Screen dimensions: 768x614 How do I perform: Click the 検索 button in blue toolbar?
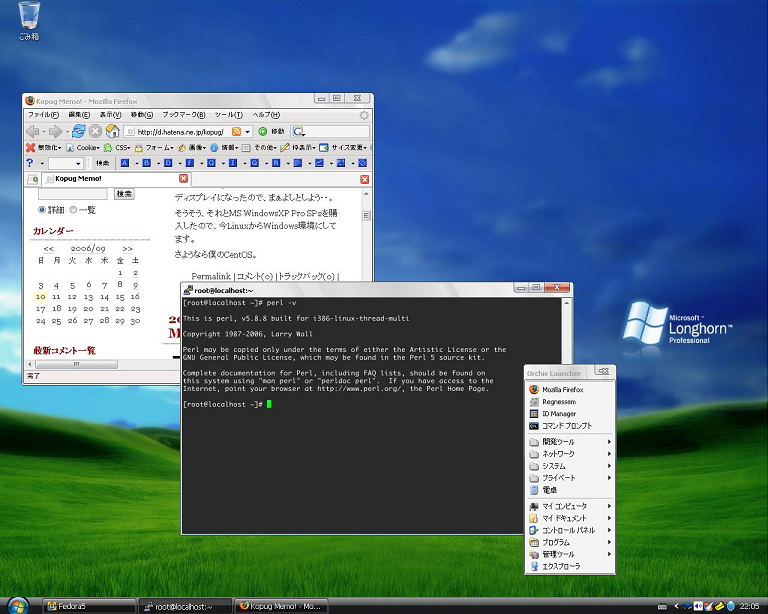(102, 163)
